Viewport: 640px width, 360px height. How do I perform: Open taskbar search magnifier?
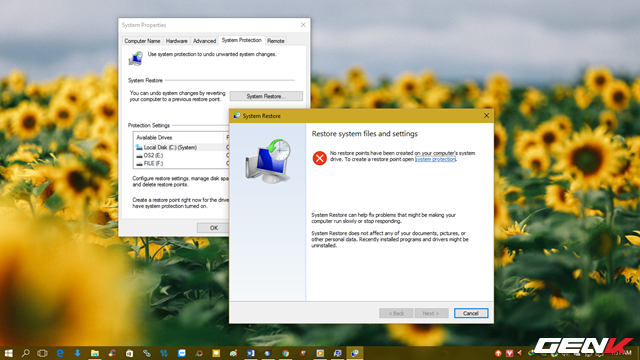tap(26, 353)
